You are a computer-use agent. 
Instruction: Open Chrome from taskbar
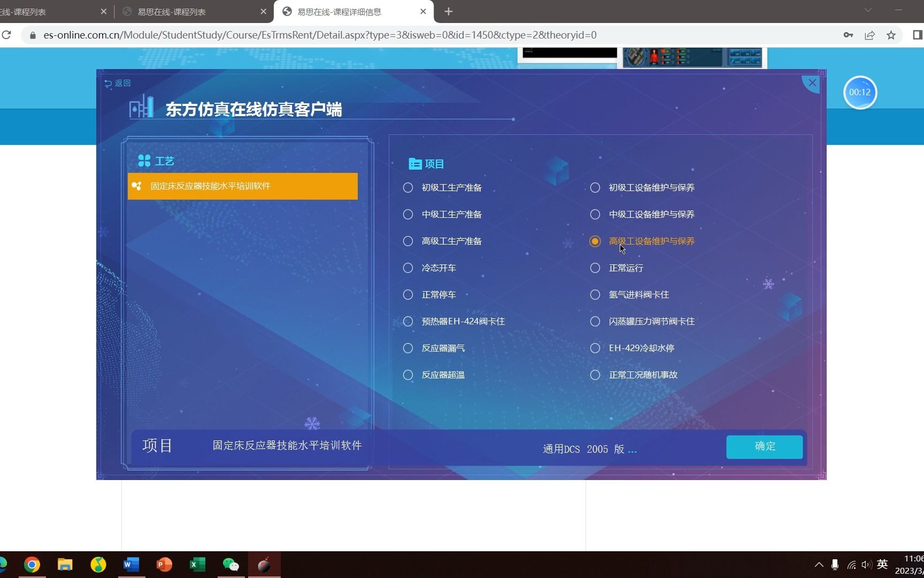(x=32, y=565)
